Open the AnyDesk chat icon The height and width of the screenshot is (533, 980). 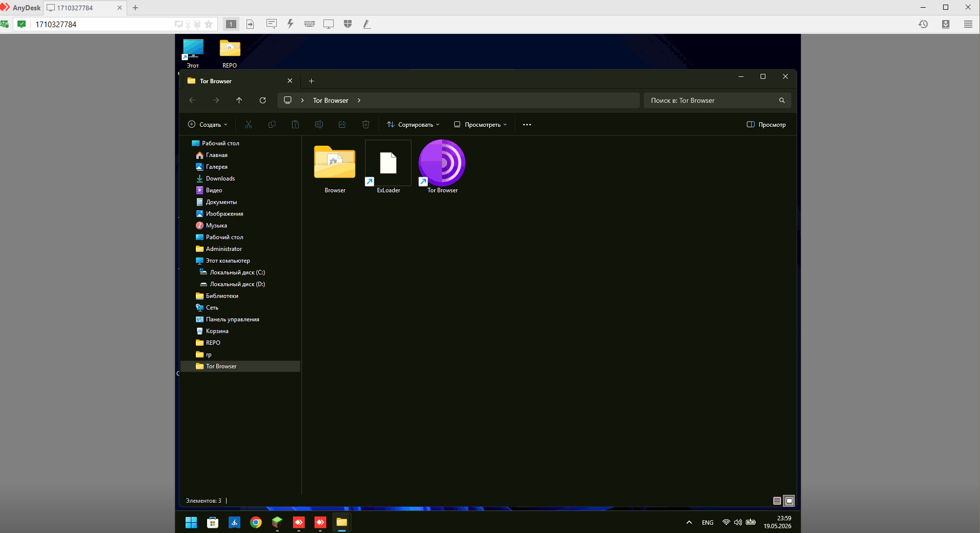(272, 24)
